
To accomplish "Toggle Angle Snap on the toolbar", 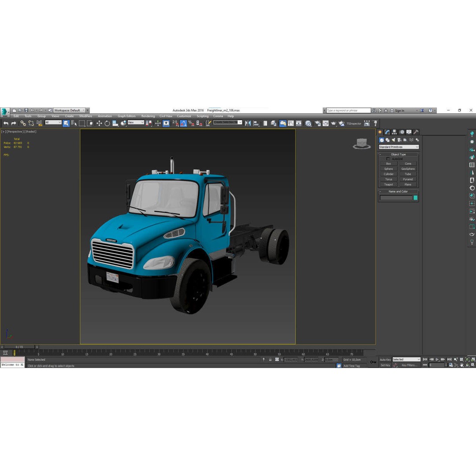I will point(183,123).
